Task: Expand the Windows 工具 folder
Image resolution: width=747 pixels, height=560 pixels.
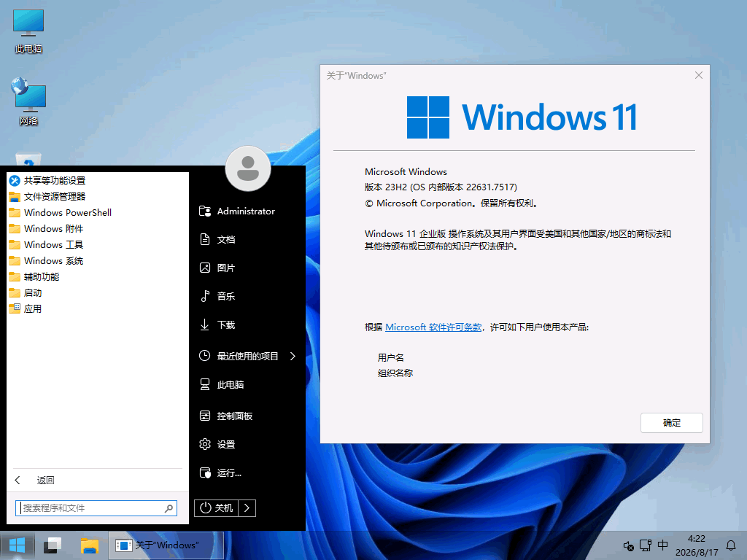Action: click(98, 245)
